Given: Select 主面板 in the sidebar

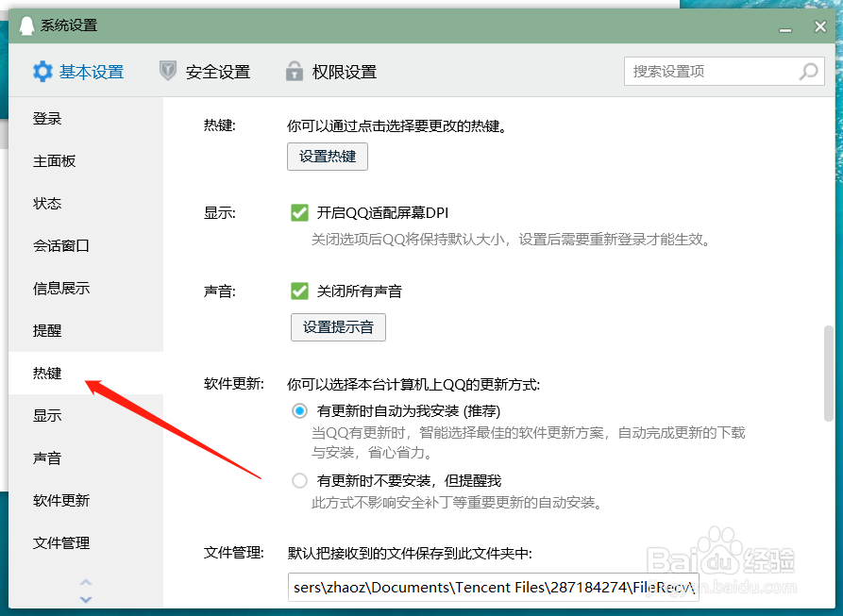Looking at the screenshot, I should pyautogui.click(x=86, y=161).
